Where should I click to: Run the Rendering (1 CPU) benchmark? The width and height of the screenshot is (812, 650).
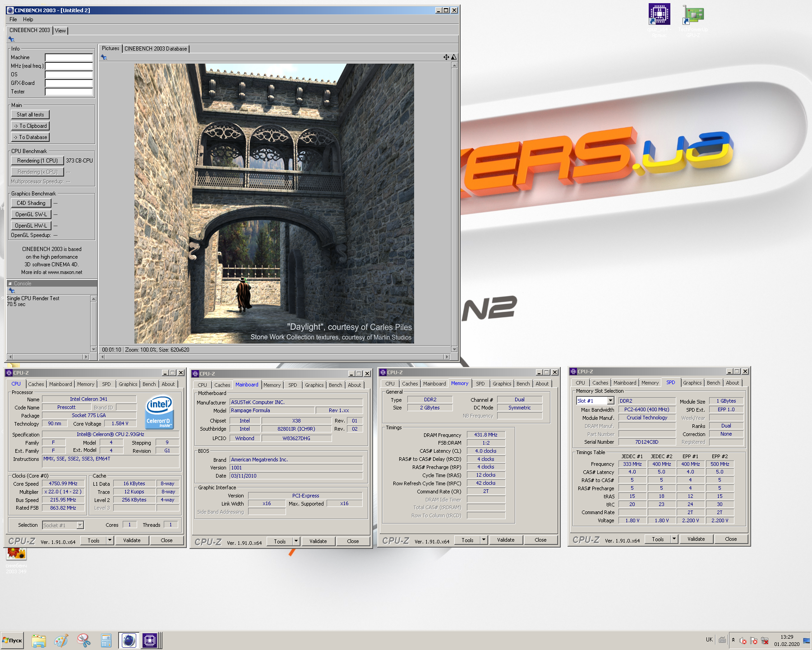coord(37,161)
